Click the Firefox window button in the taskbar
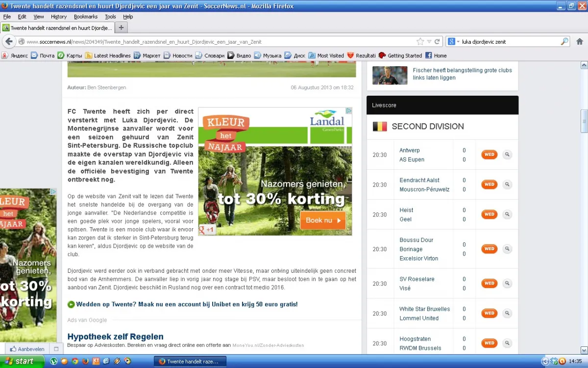This screenshot has width=588, height=368. tap(190, 362)
